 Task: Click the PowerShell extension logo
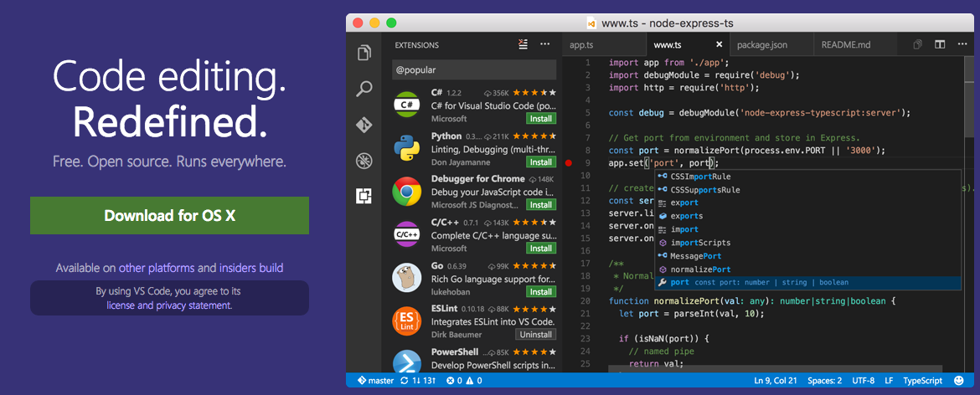406,363
